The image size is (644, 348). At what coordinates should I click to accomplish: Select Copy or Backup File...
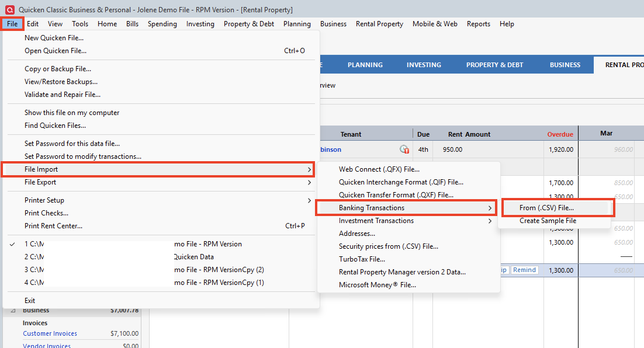click(x=161, y=68)
